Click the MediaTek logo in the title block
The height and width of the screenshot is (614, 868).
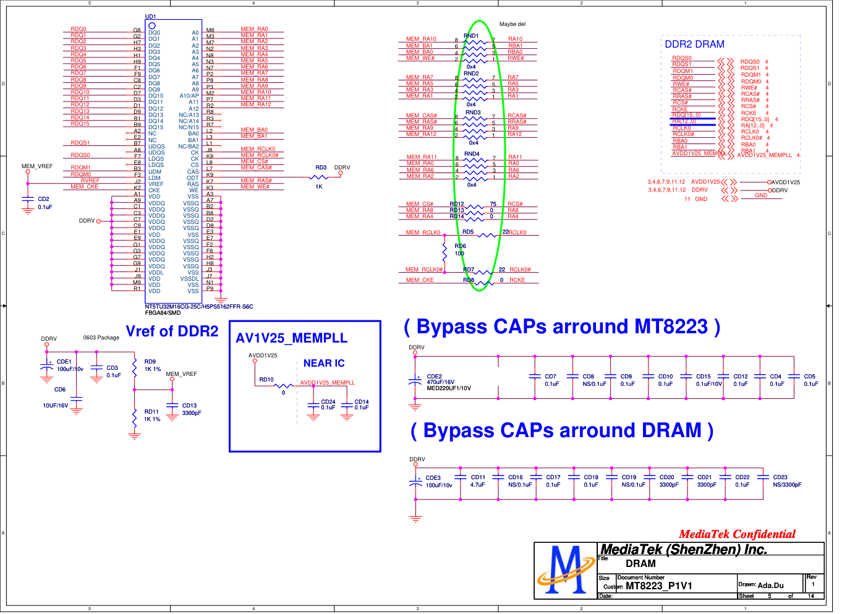click(566, 570)
